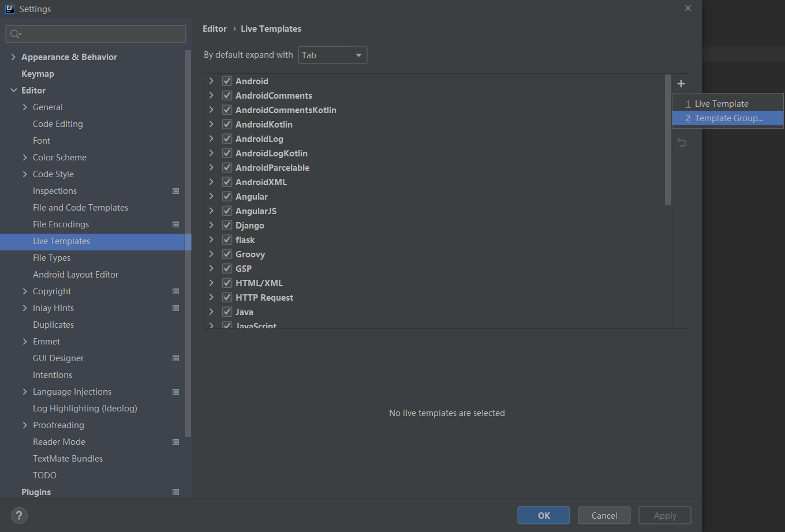
Task: Click the search magnifier icon in settings search
Action: click(16, 34)
